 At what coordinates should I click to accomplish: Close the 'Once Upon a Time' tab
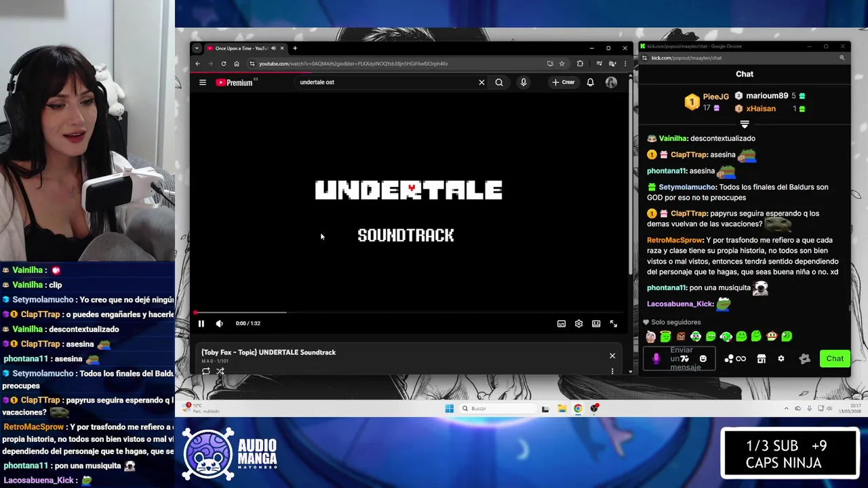tap(282, 48)
